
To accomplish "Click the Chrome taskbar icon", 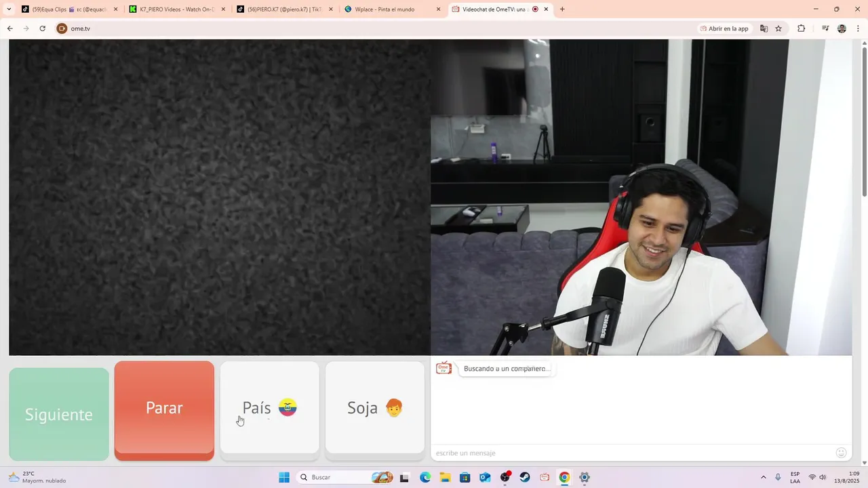I will coord(564,477).
